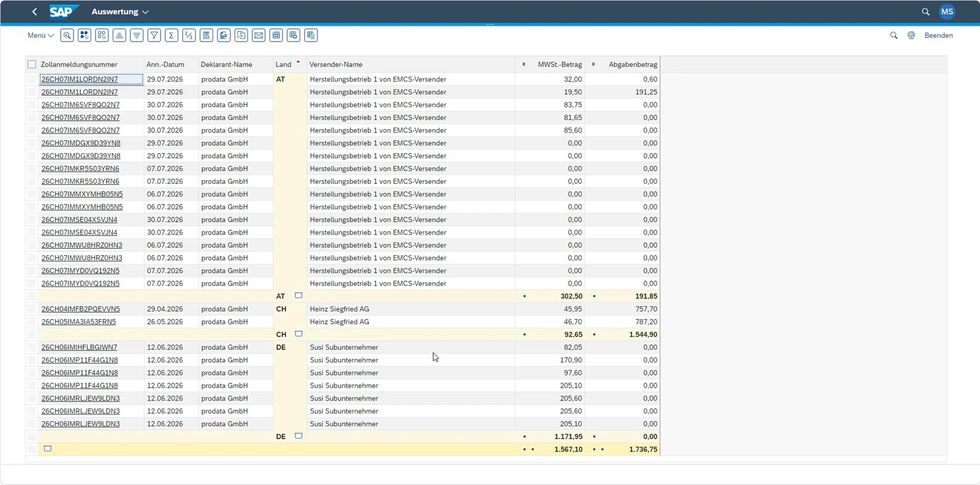Screen dimensions: 980x485
Task: Click the Subtotals toolbar icon
Action: 189,36
